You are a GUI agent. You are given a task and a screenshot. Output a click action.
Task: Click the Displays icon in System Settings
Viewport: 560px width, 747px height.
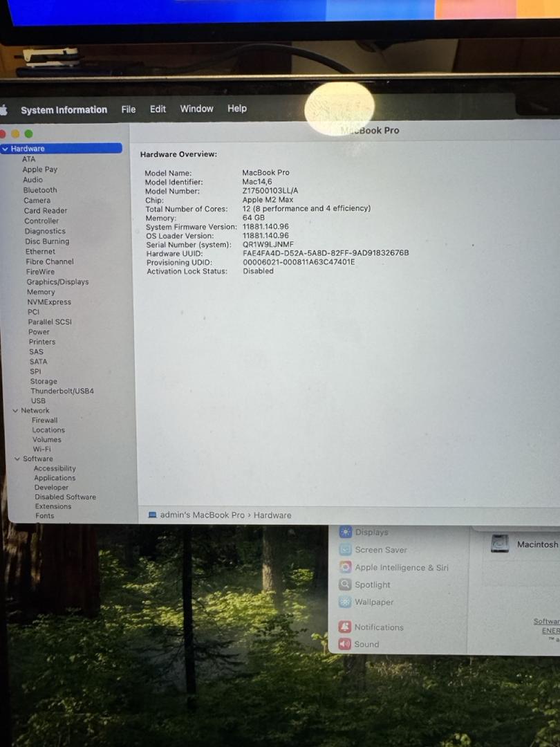point(345,532)
